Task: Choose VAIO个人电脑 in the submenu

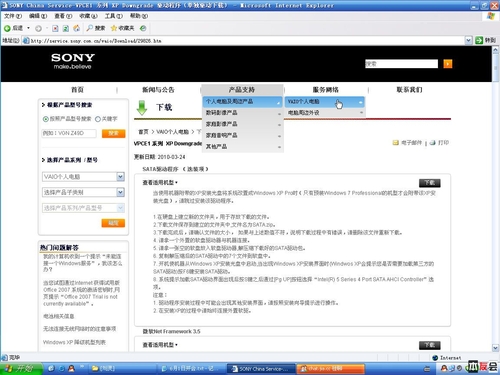Action: tap(325, 102)
